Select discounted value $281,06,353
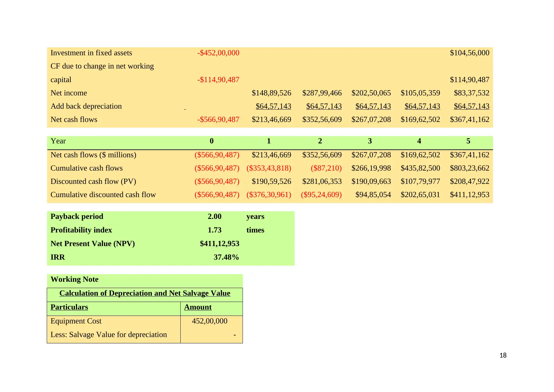 coord(322,181)
